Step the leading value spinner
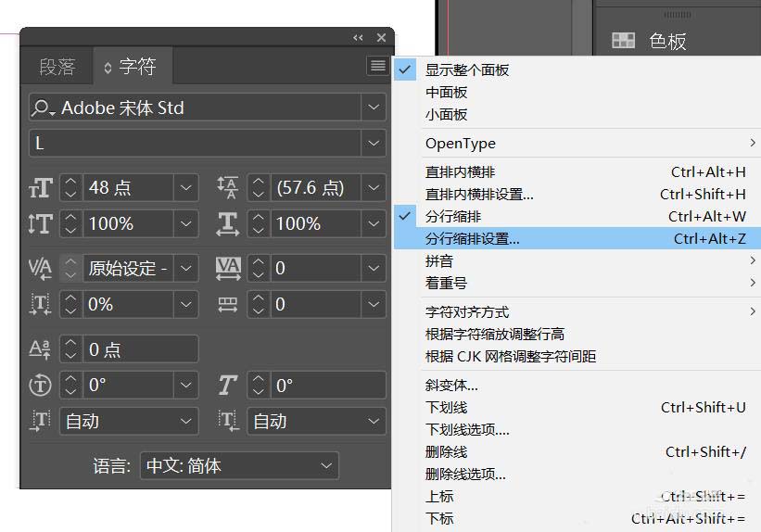The width and height of the screenshot is (761, 532). (259, 187)
